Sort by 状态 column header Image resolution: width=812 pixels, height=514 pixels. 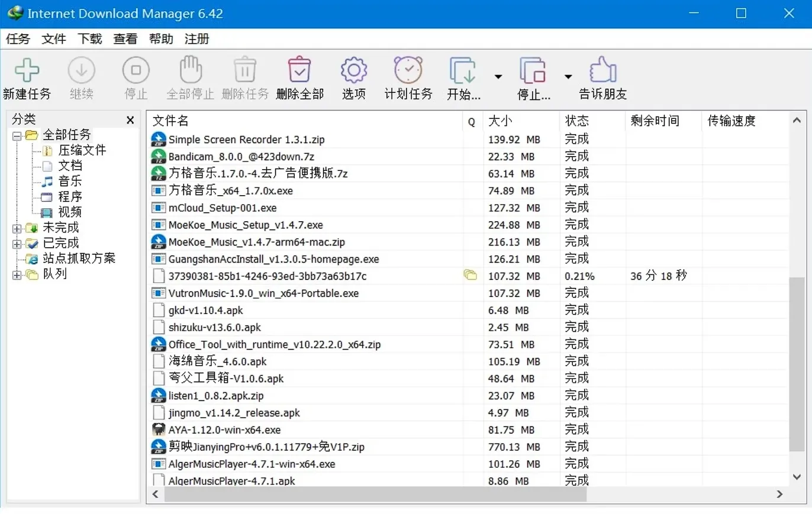pyautogui.click(x=592, y=121)
